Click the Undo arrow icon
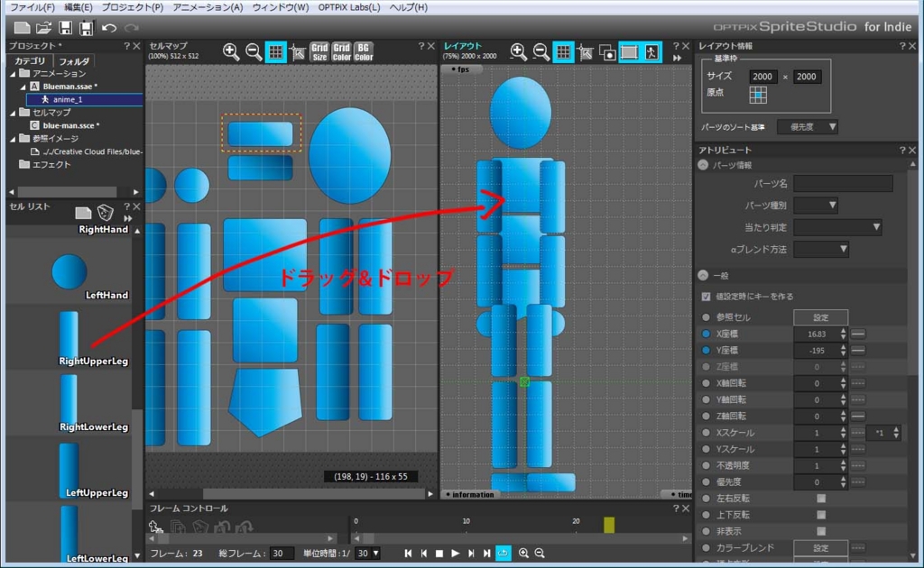924x568 pixels. 109,28
